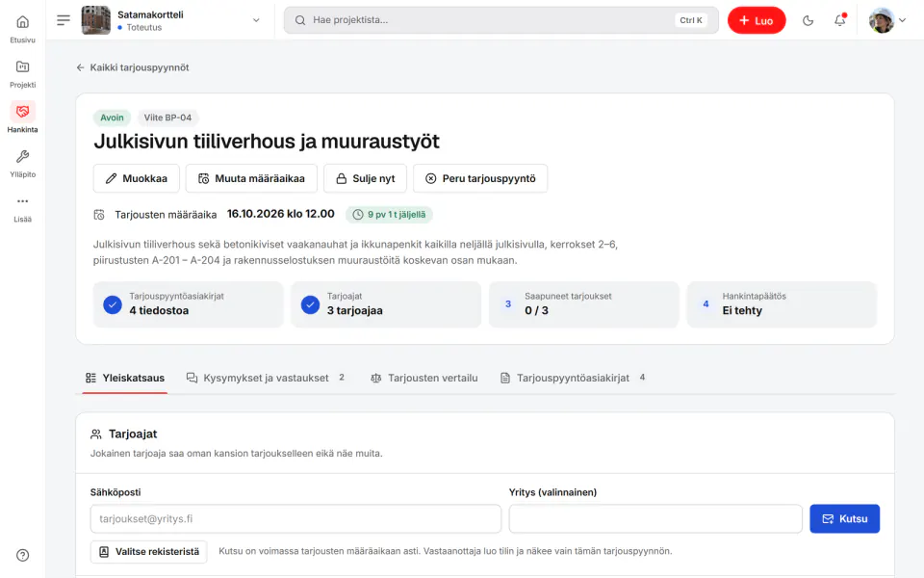Switch to Tarjouspyyntöasiakirjat tab
This screenshot has width=924, height=578.
573,378
